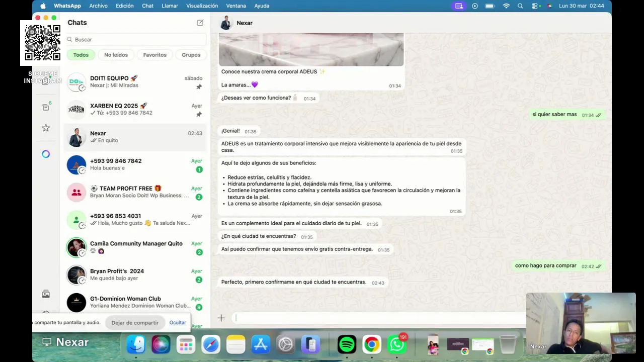Viewport: 644px width, 362px height.
Task: Open the Ayuda menu
Action: point(262,6)
